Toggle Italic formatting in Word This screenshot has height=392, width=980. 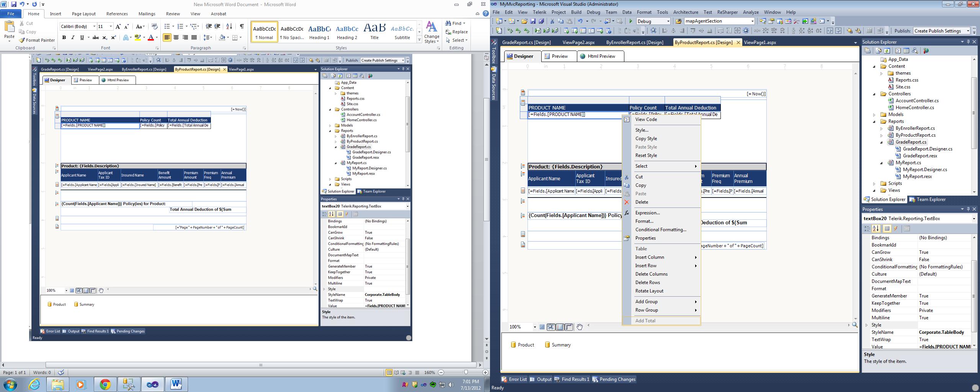[73, 38]
